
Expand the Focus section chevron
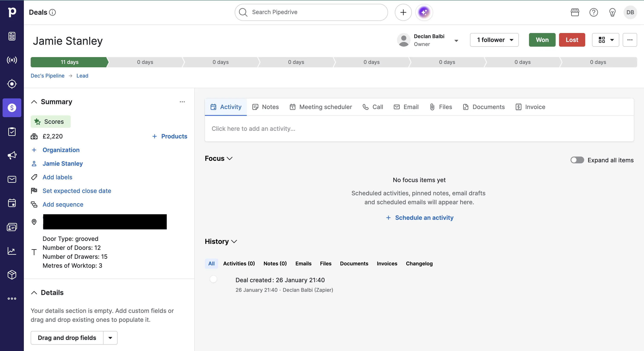tap(230, 158)
